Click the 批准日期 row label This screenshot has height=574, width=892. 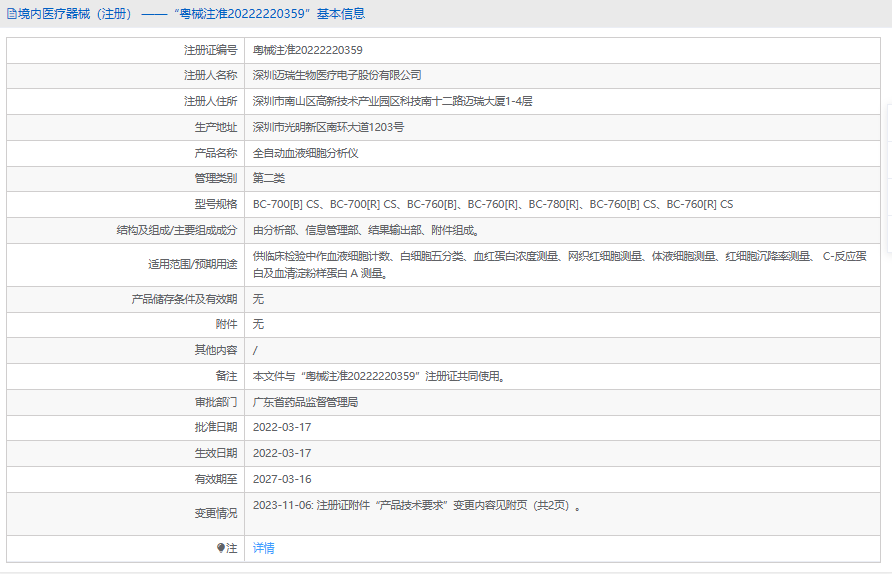pyautogui.click(x=216, y=427)
